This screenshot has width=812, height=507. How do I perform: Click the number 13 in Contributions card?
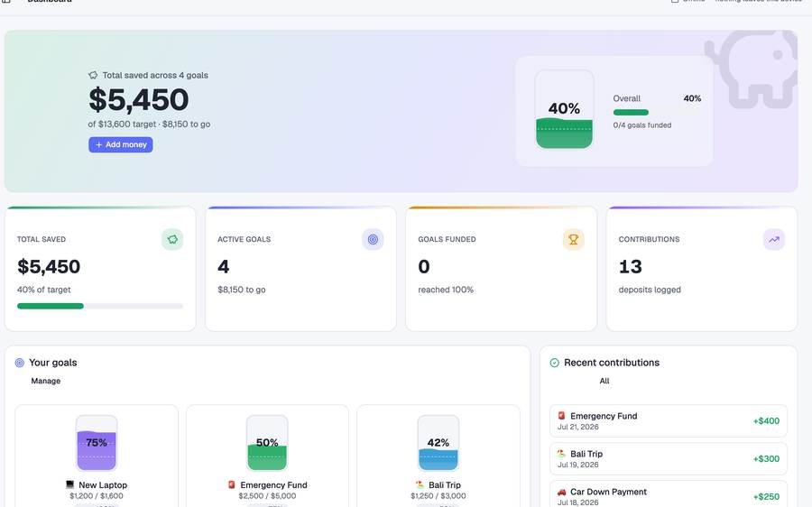(x=631, y=267)
